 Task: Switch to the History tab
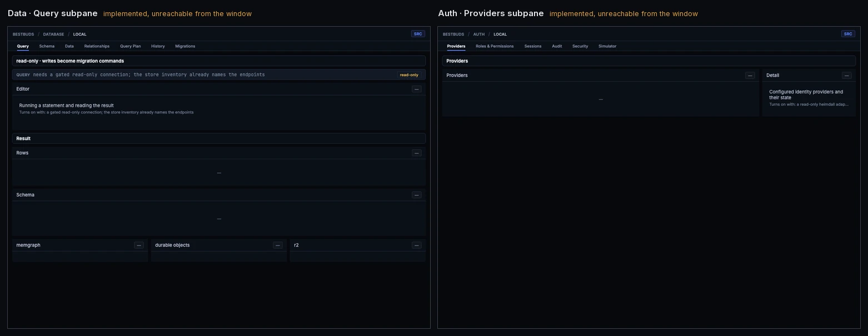coord(158,46)
